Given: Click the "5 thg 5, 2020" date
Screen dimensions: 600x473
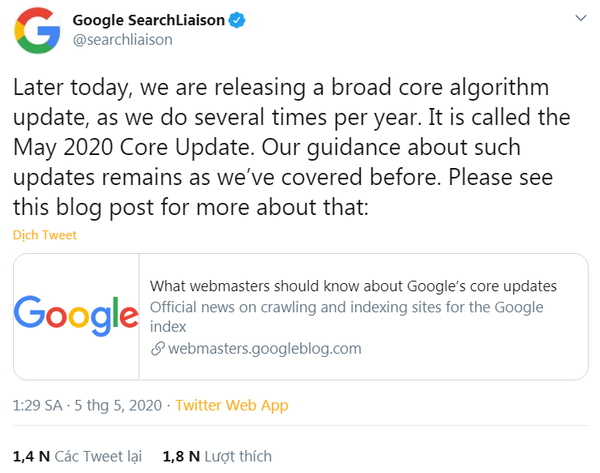Looking at the screenshot, I should (x=117, y=405).
